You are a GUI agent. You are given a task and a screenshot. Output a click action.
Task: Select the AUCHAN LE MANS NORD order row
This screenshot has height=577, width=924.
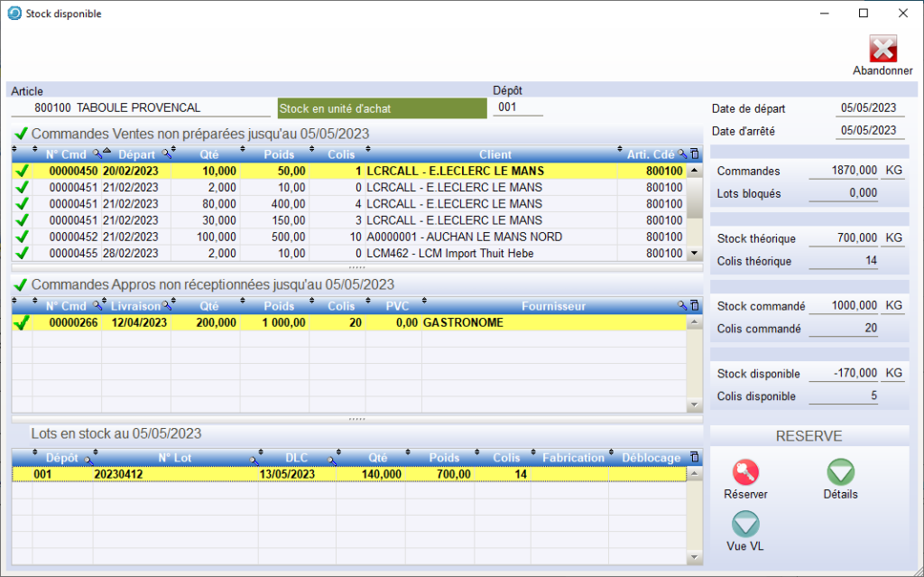click(x=464, y=237)
